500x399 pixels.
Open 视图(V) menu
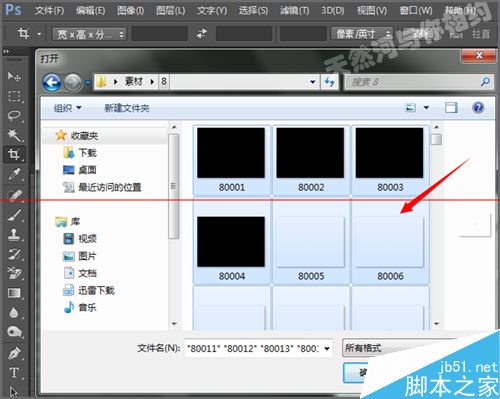pyautogui.click(x=372, y=11)
